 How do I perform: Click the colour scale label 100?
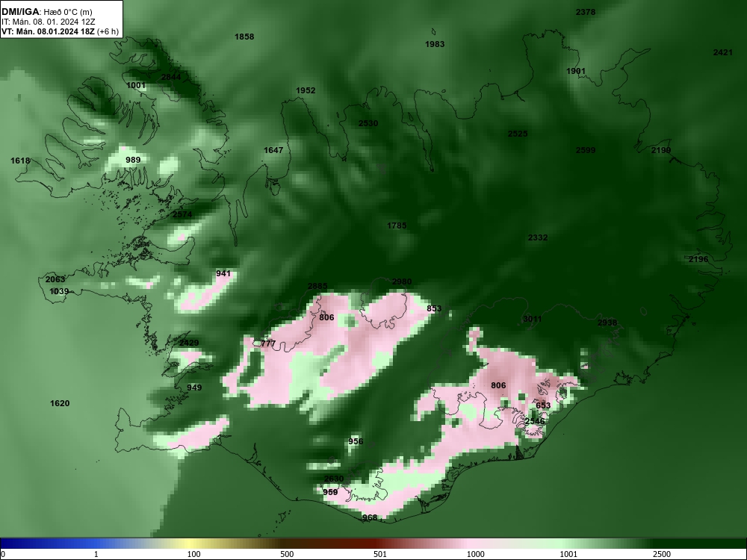point(194,554)
